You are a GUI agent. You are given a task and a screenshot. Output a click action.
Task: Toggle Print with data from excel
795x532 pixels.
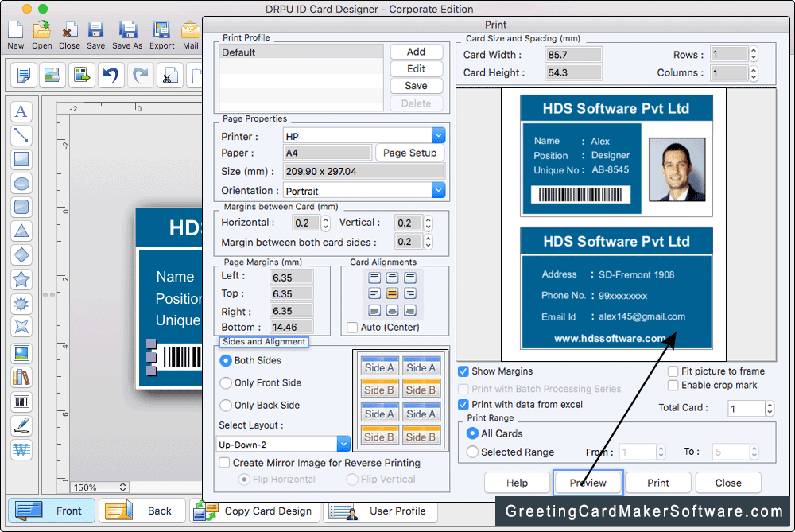[x=463, y=405]
